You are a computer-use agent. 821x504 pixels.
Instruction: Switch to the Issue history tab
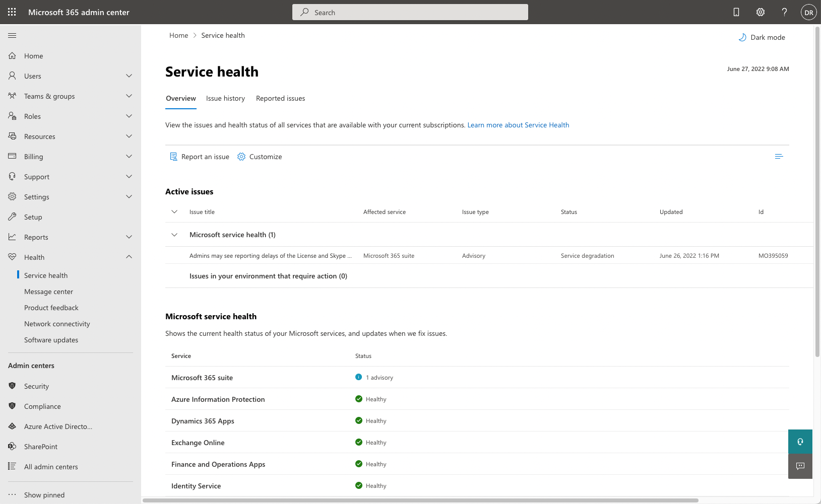click(x=225, y=98)
